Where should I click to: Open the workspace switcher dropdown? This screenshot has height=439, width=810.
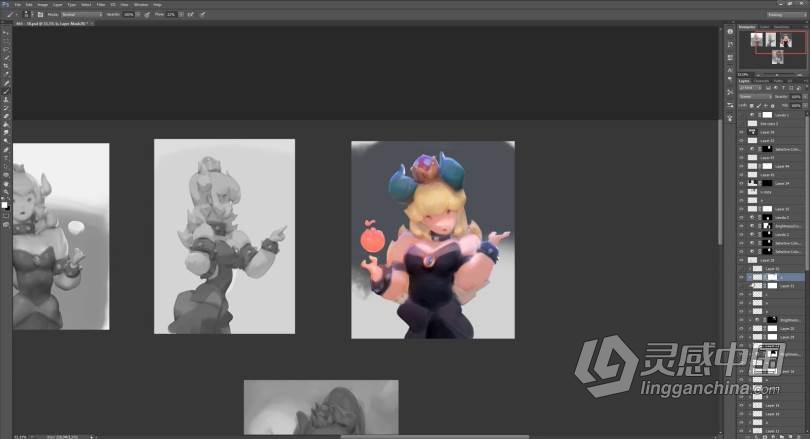(786, 14)
